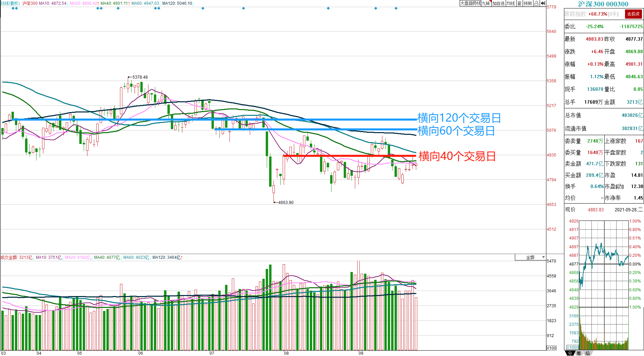Image resolution: width=644 pixels, height=356 pixels.
Task: Click the 成交金额: 3213亿 volume label
Action: (x=17, y=257)
